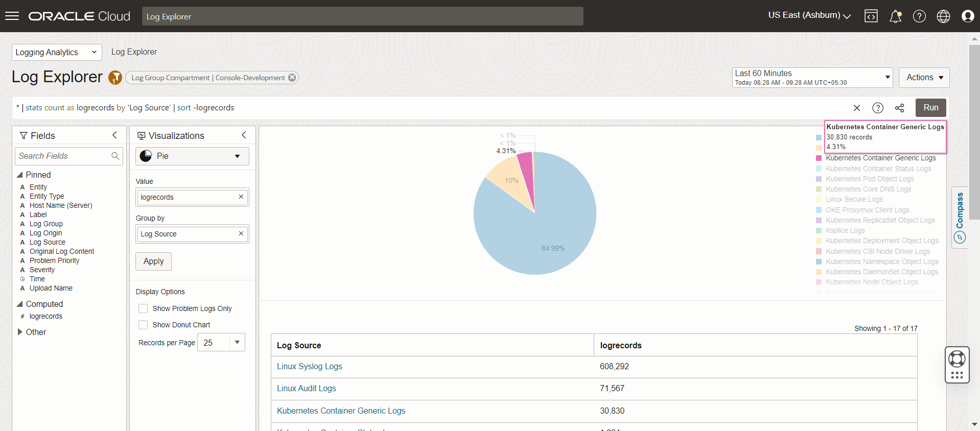This screenshot has height=431, width=980.
Task: Click the query text editor
Action: [x=429, y=108]
